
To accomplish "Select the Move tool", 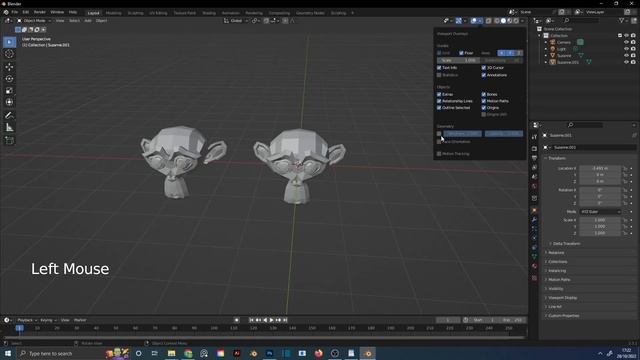I will (x=9, y=67).
